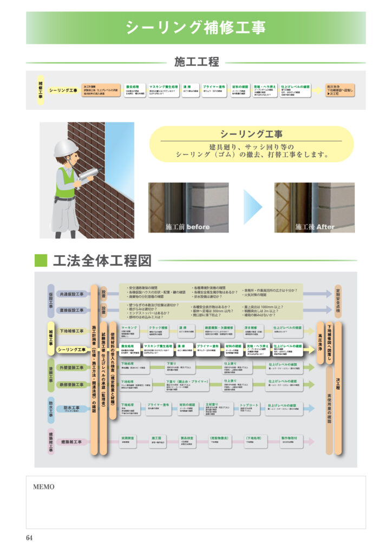The height and width of the screenshot is (555, 392).
Task: Open the 施工後 After photo
Action: click(314, 207)
